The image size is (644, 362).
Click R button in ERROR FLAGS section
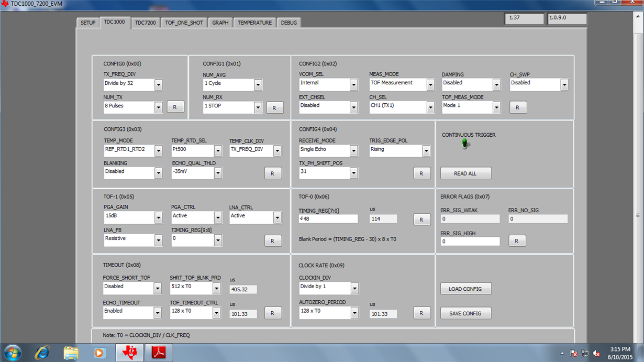pos(517,241)
